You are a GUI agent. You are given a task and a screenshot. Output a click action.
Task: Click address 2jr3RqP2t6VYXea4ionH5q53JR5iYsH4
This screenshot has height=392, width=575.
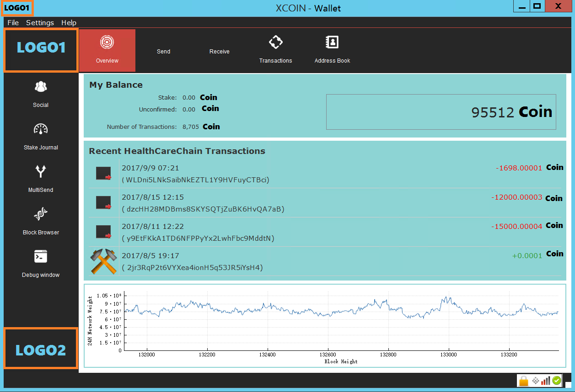tap(193, 268)
